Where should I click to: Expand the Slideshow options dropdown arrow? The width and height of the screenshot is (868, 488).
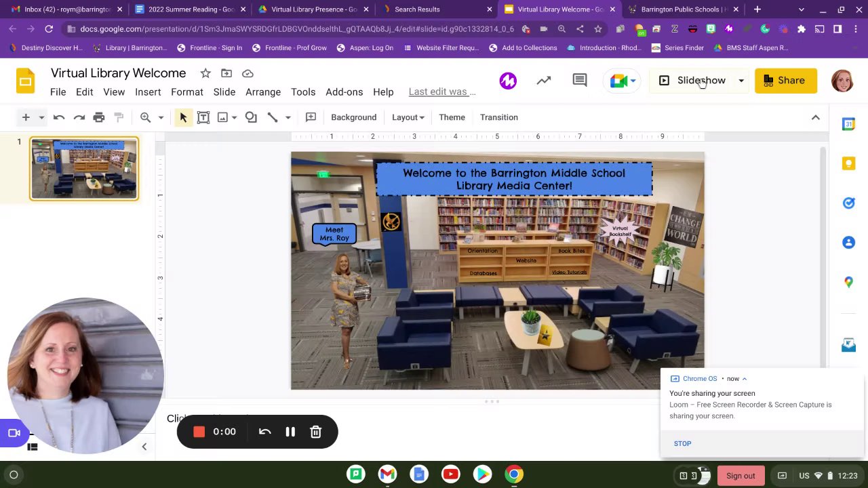[741, 81]
